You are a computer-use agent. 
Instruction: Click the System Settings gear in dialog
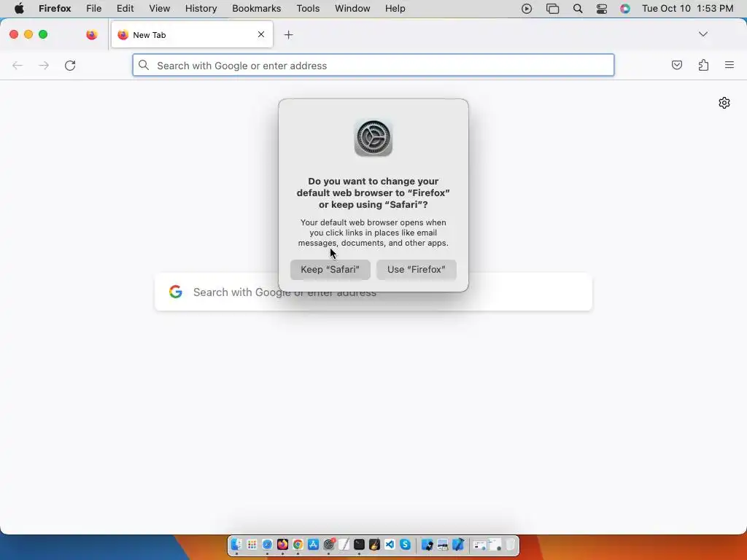(373, 138)
